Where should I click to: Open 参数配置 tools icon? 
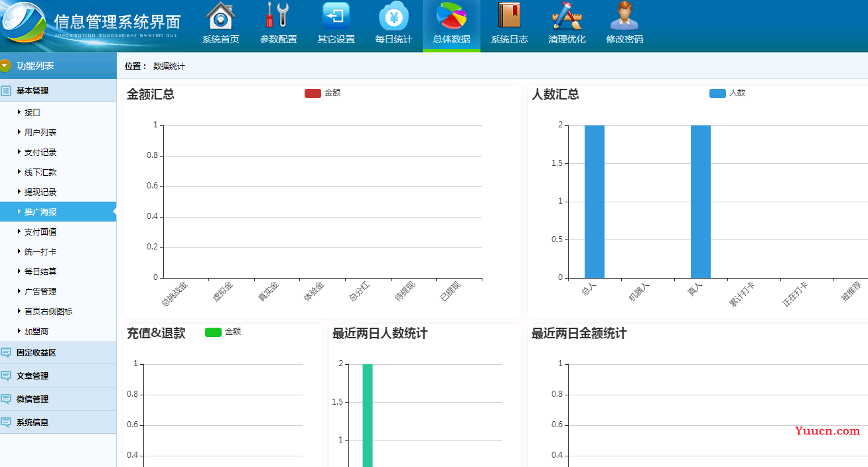pos(278,16)
